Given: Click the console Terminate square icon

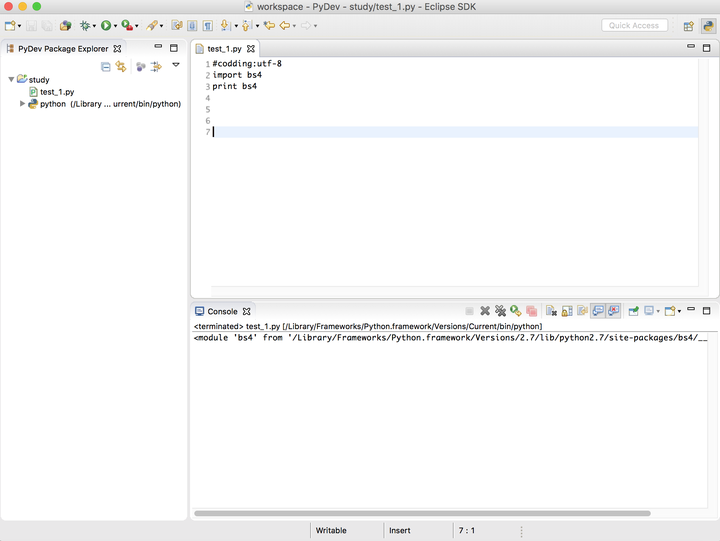Looking at the screenshot, I should [x=469, y=311].
